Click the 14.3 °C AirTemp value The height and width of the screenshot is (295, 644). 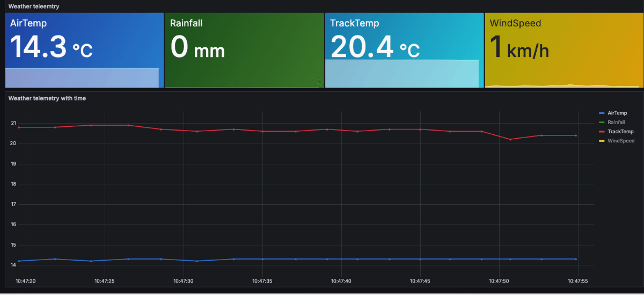point(52,47)
